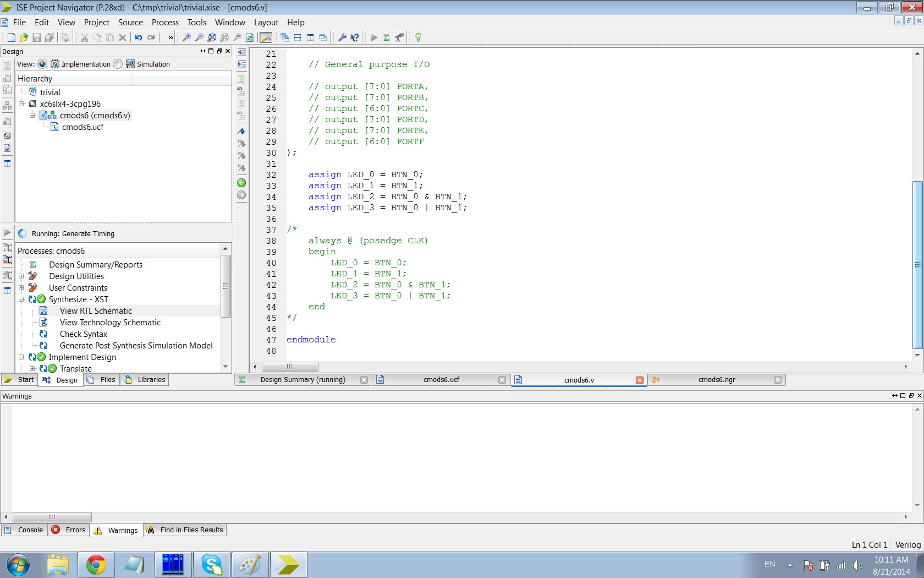
Task: Click the Undo arrow in toolbar
Action: click(138, 37)
